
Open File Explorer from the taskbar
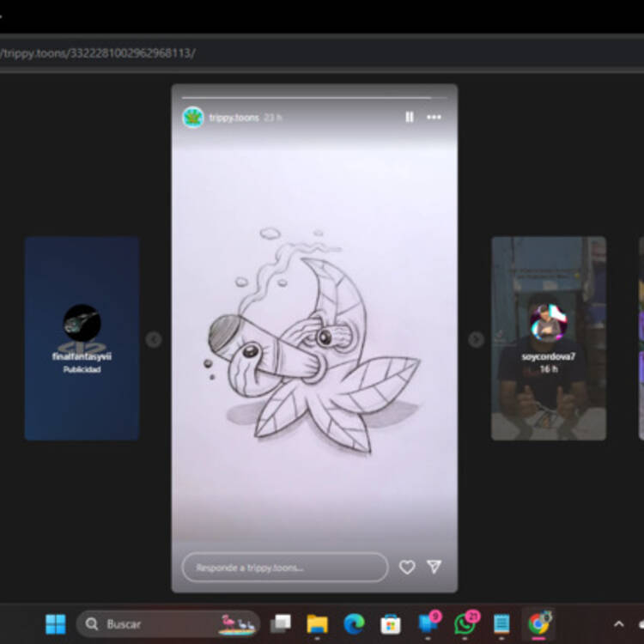click(317, 624)
